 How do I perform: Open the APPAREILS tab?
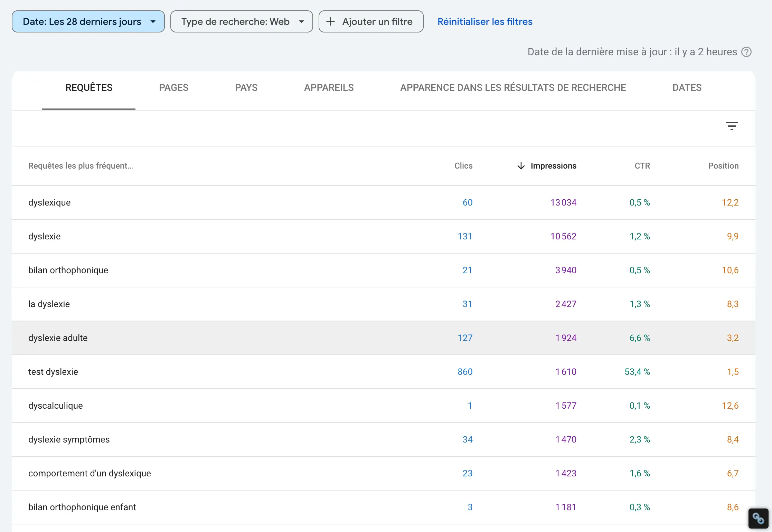[329, 88]
